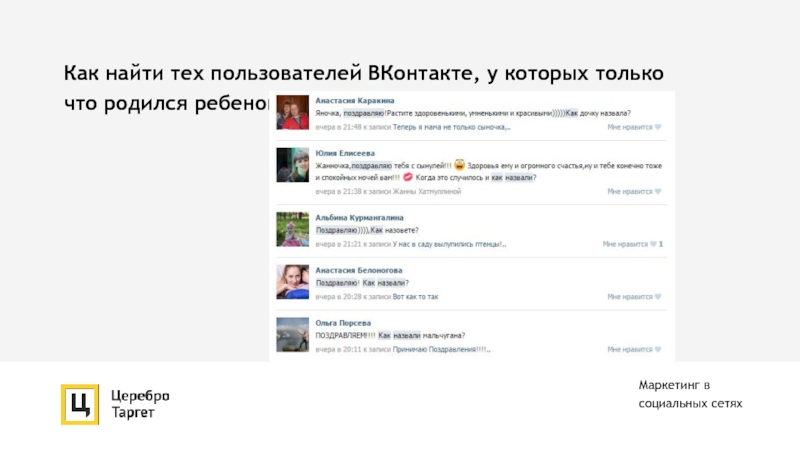Click like count '1' on Альбина's comment
800x450 pixels.
point(661,244)
